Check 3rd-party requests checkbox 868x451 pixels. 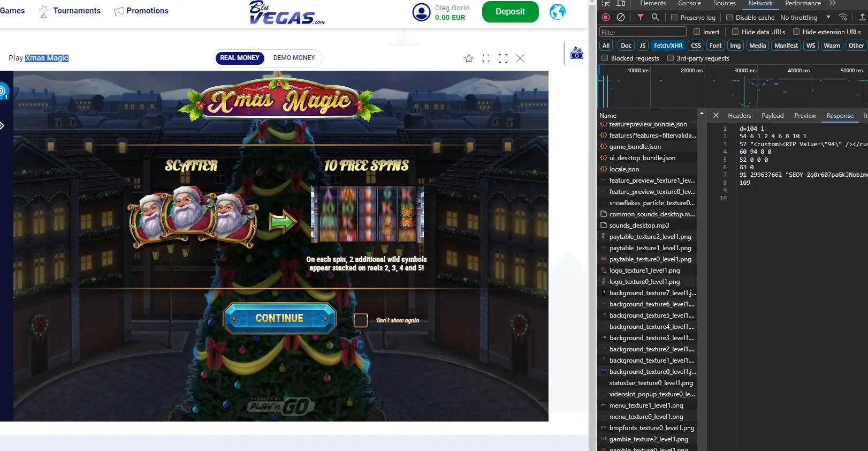(x=671, y=58)
